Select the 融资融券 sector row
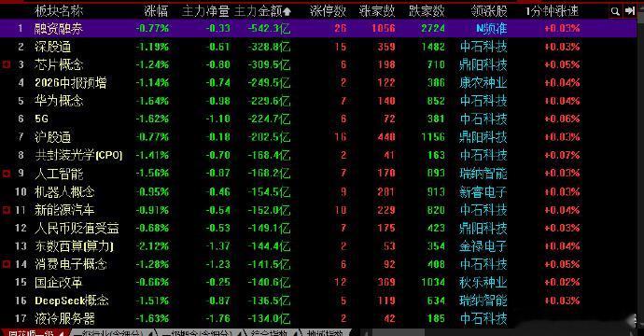The image size is (644, 336). [318, 28]
